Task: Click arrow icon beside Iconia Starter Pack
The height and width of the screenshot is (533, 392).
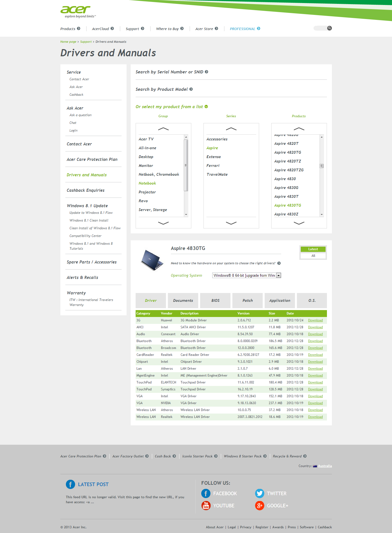Action: 216,456
